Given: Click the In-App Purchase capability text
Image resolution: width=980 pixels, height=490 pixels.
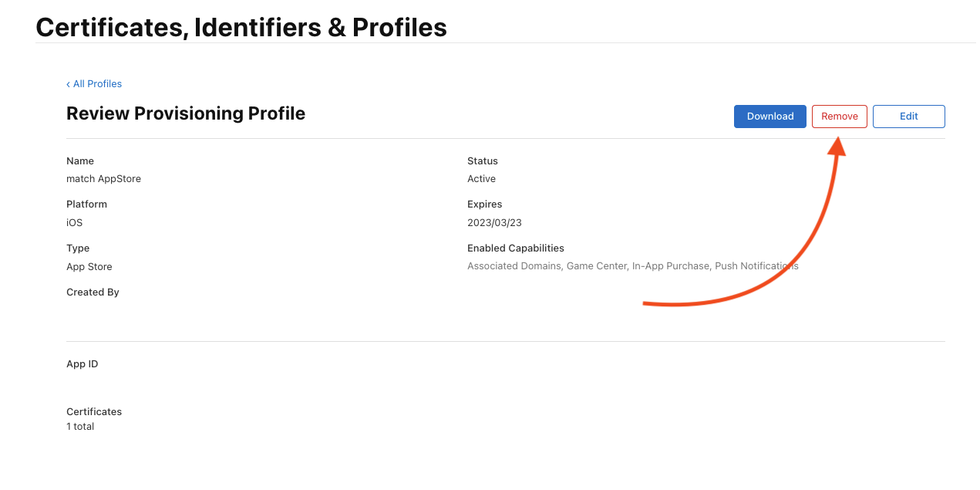Looking at the screenshot, I should (670, 265).
